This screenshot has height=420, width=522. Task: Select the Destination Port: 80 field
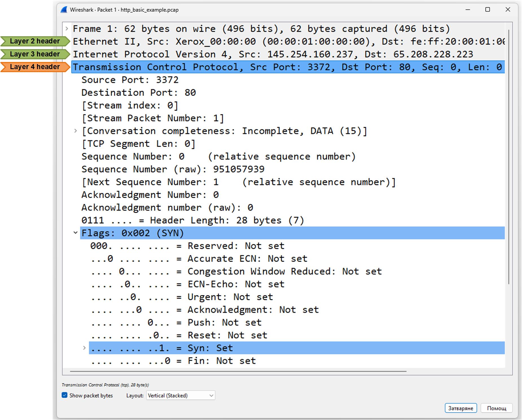139,93
